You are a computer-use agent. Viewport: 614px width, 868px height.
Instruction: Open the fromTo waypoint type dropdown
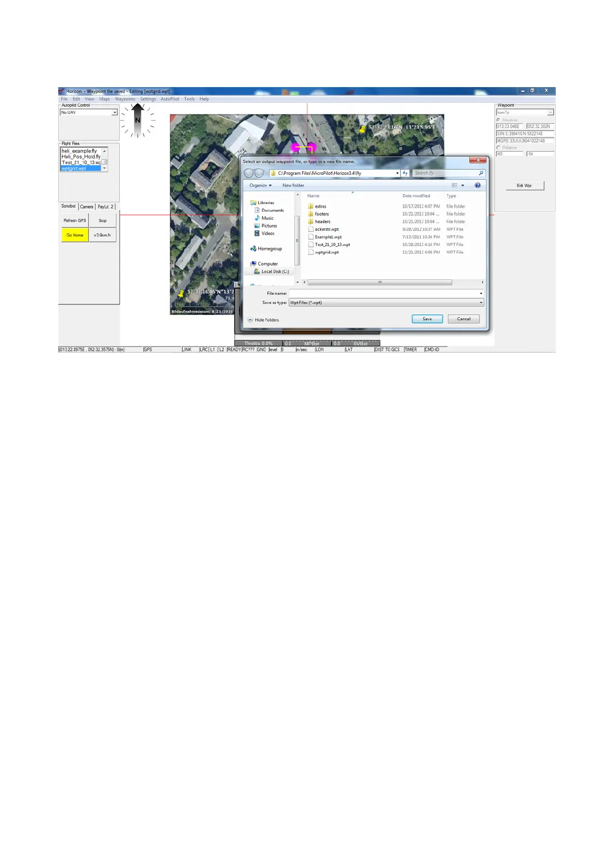tap(551, 112)
